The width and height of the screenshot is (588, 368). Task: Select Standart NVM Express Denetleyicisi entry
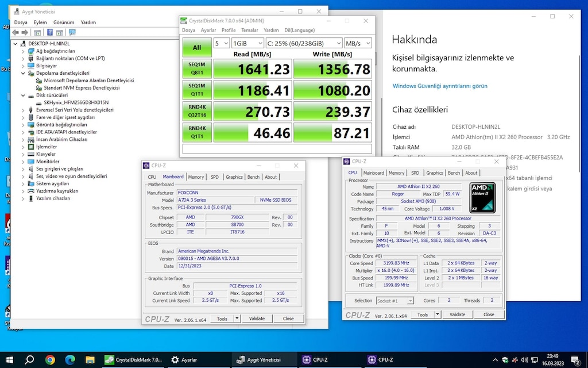(82, 88)
